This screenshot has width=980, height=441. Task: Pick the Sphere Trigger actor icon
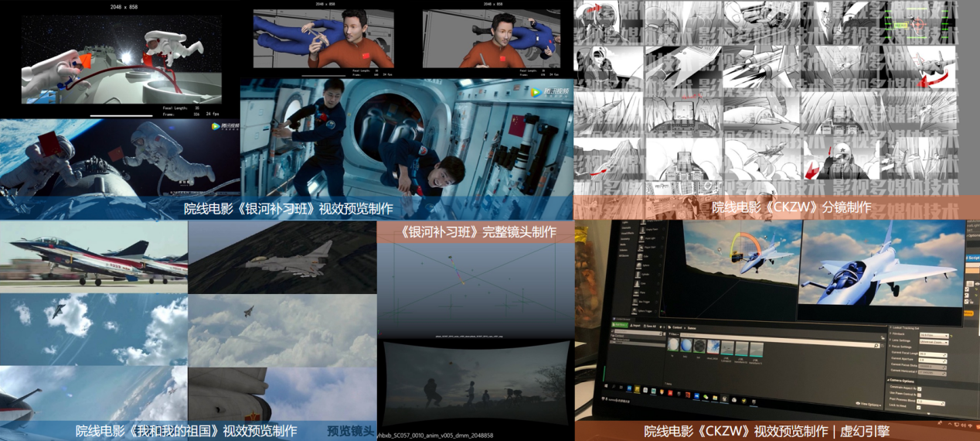[635, 310]
